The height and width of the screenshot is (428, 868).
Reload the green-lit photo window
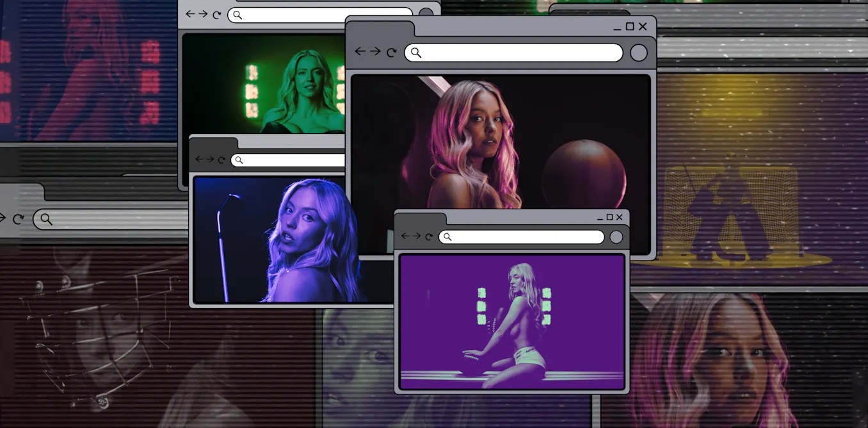(x=216, y=15)
